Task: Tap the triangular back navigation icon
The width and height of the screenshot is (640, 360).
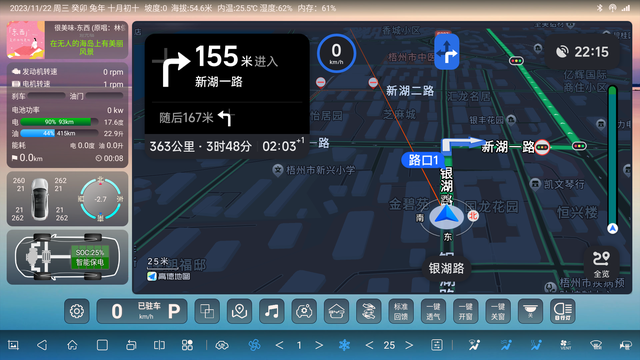Action: pos(42,345)
